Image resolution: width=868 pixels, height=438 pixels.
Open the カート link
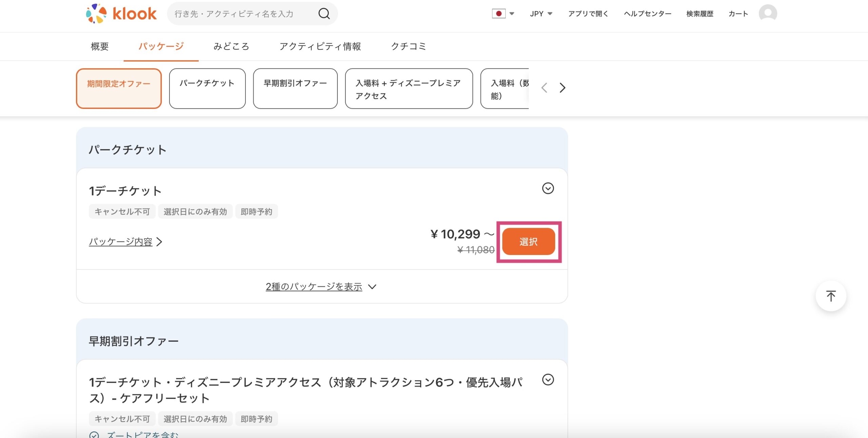738,14
